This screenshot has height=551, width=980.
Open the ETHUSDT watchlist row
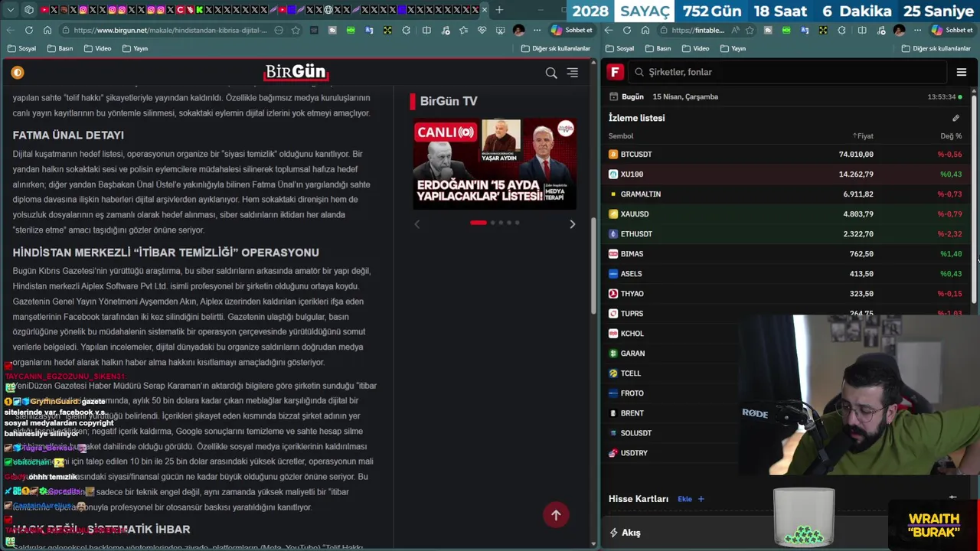point(786,233)
